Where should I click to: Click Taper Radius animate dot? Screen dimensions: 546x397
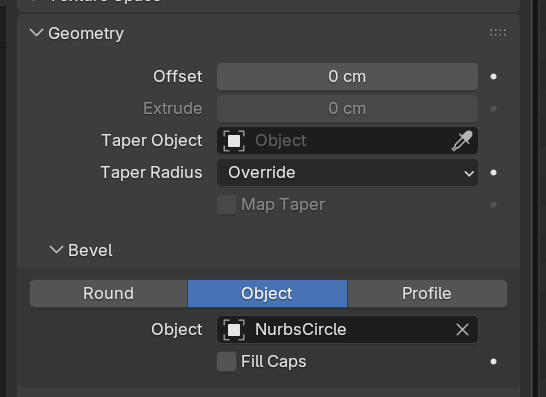click(x=493, y=173)
